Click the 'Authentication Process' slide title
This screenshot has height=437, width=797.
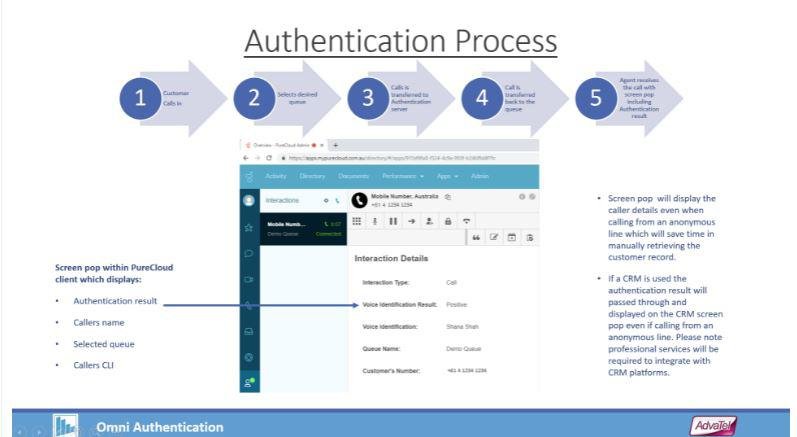401,41
